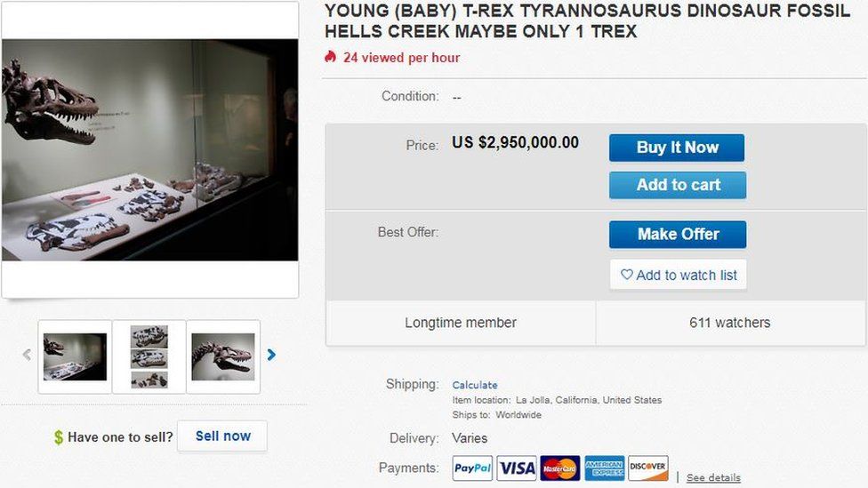Click the Make Offer button
The height and width of the screenshot is (488, 868).
tap(678, 235)
